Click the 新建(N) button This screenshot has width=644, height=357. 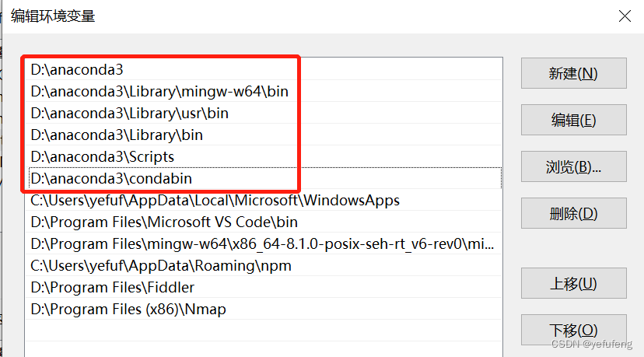[x=574, y=73]
